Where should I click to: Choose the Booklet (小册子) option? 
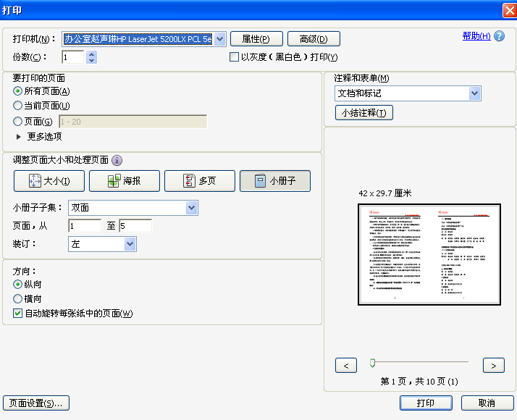point(275,180)
